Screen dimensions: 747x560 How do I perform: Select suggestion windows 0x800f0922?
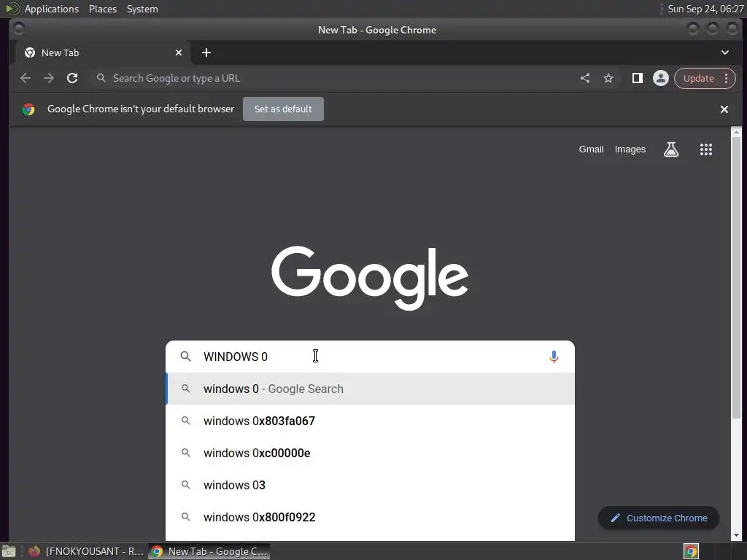tap(370, 517)
